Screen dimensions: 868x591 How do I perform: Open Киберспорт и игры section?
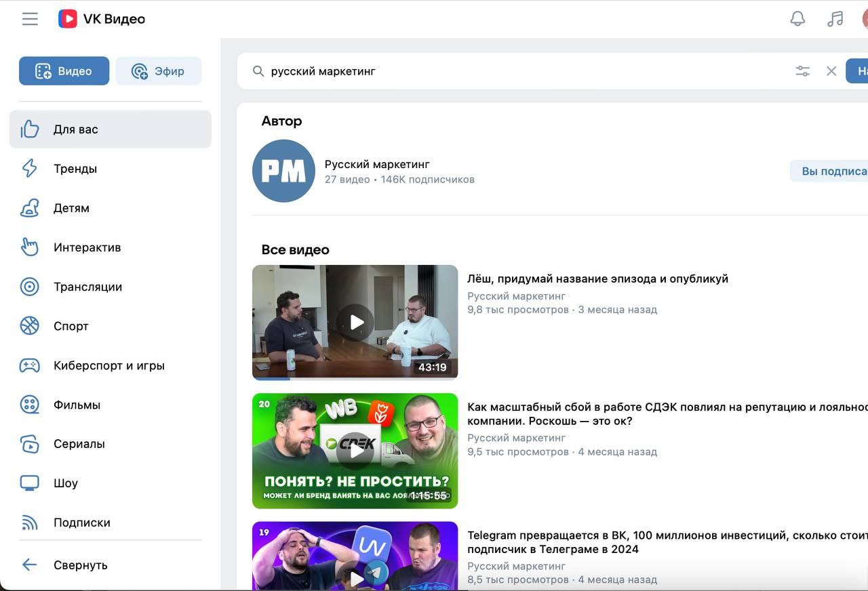point(111,365)
